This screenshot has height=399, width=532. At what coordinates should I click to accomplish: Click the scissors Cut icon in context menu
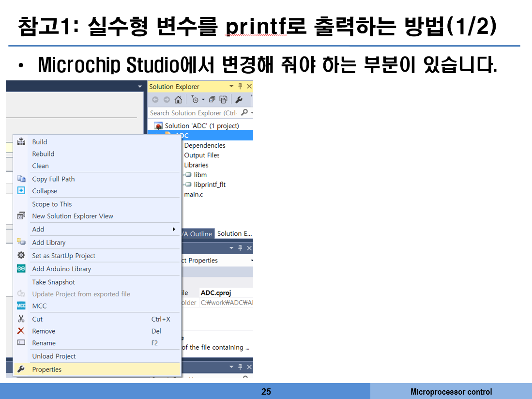(x=21, y=319)
